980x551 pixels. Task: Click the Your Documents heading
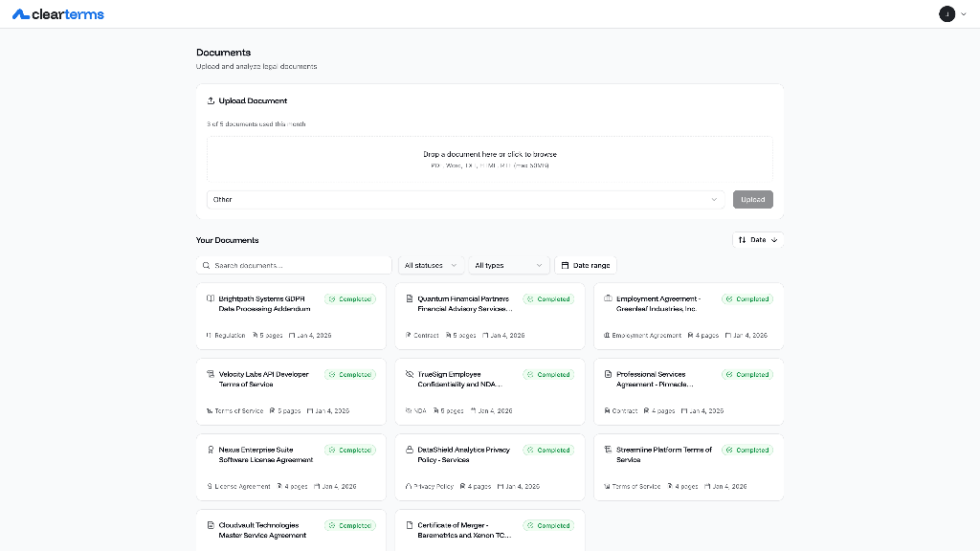coord(228,240)
